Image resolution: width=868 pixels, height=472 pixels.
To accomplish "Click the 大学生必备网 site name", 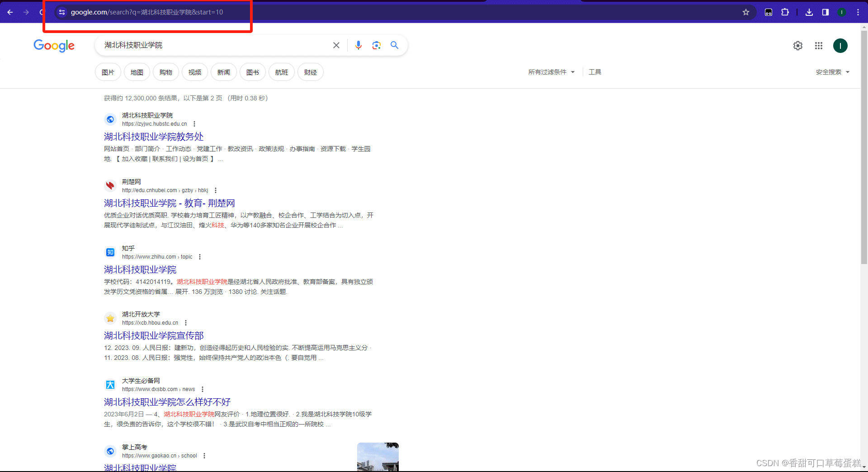I will point(141,381).
